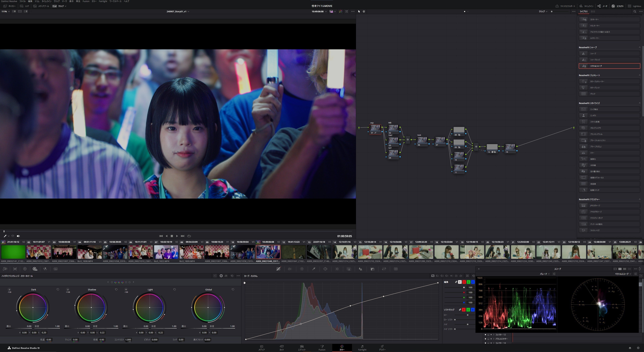Collapse the ResolveFX シャープ section
The width and height of the screenshot is (644, 352).
pyautogui.click(x=639, y=47)
